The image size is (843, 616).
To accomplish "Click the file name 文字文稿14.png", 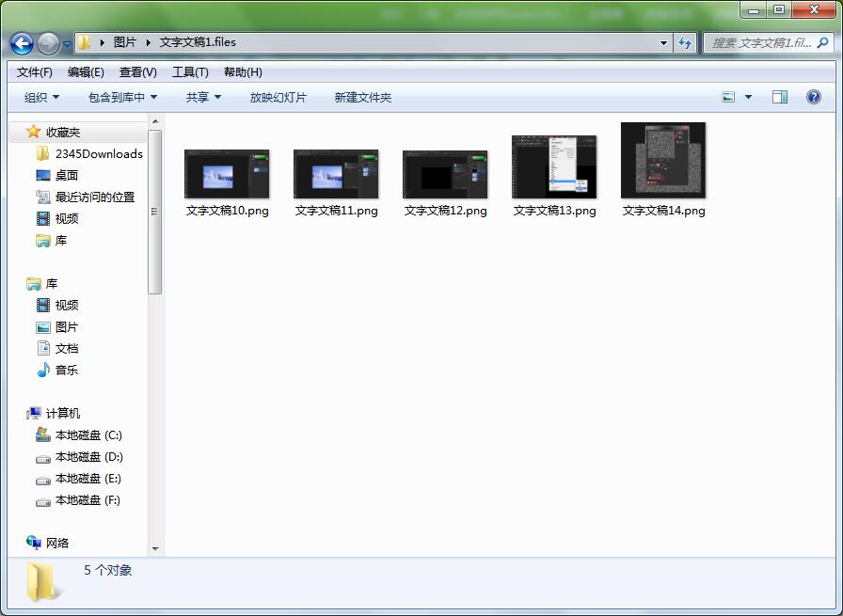I will (664, 211).
